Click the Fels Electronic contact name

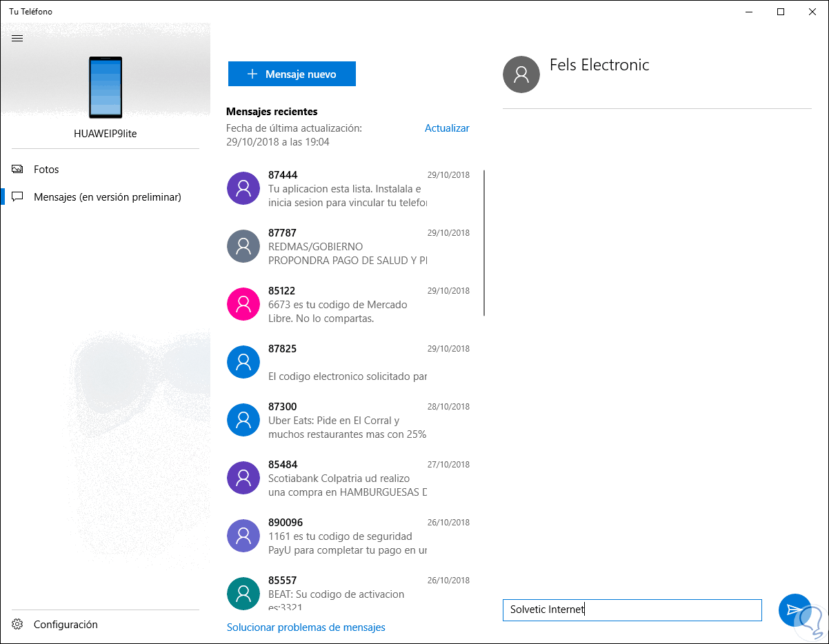pos(599,65)
